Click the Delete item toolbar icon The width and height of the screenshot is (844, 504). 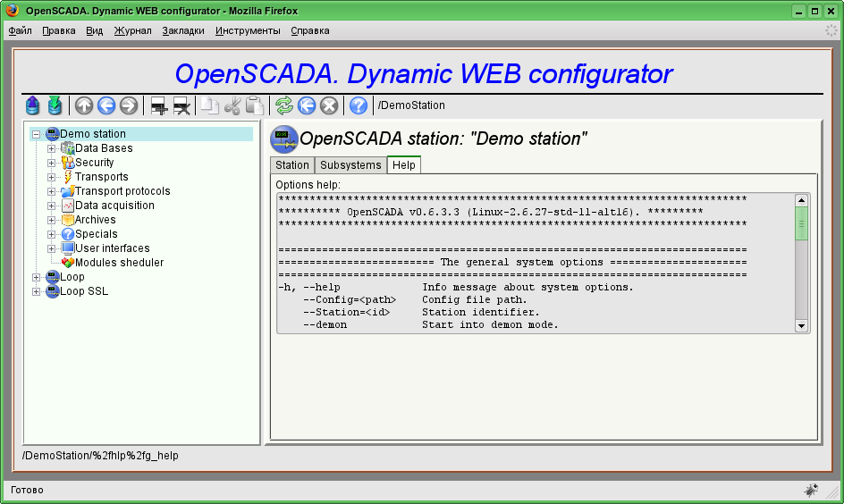[181, 105]
